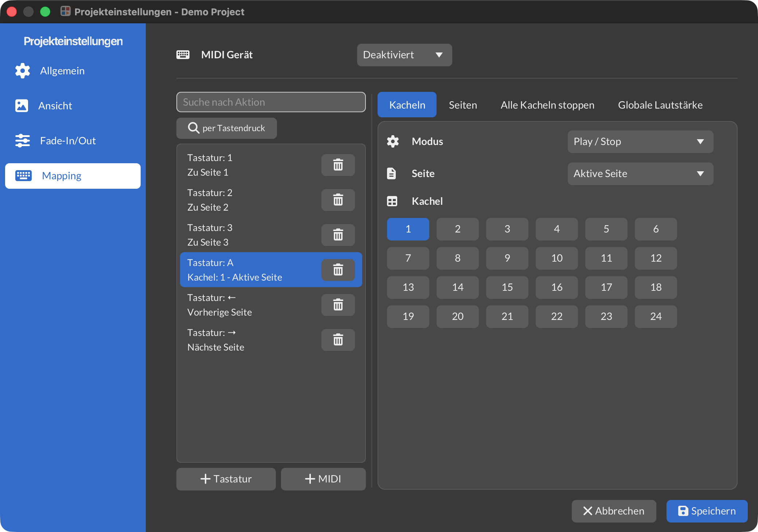Switch to the Kacheln tab
The width and height of the screenshot is (758, 532).
407,105
